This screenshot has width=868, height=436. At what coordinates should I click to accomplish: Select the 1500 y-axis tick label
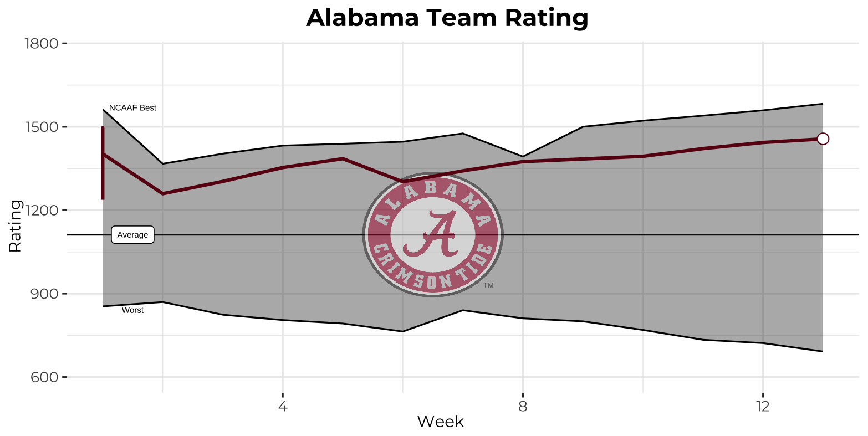pyautogui.click(x=42, y=127)
